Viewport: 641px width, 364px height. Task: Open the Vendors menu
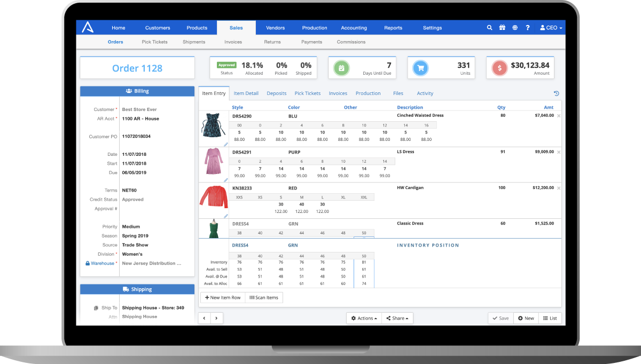click(x=276, y=28)
